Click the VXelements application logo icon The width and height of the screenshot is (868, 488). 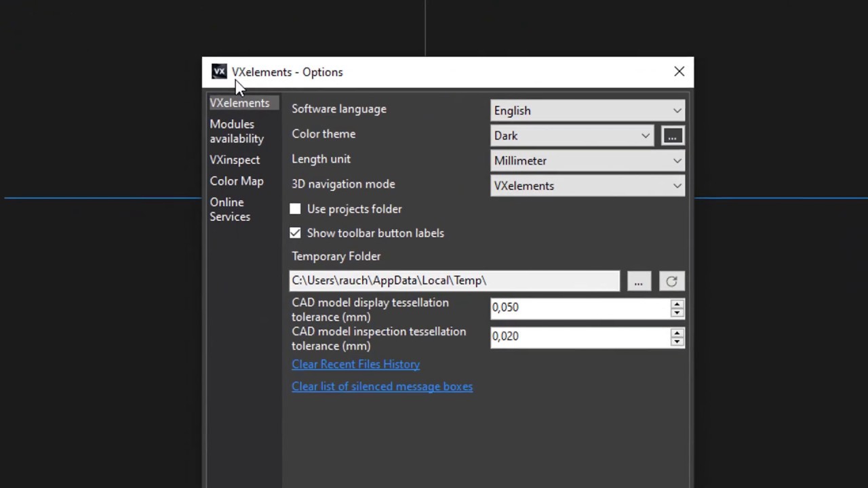click(x=218, y=71)
